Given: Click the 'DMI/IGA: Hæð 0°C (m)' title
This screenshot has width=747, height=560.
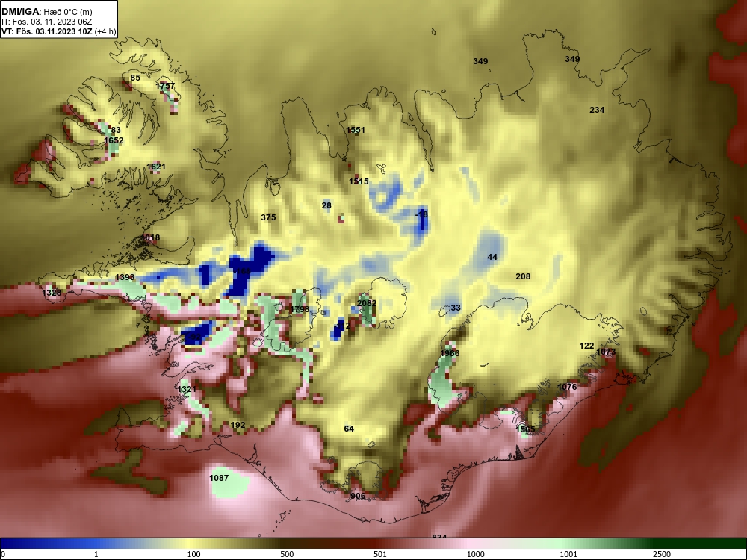Looking at the screenshot, I should pyautogui.click(x=46, y=11).
